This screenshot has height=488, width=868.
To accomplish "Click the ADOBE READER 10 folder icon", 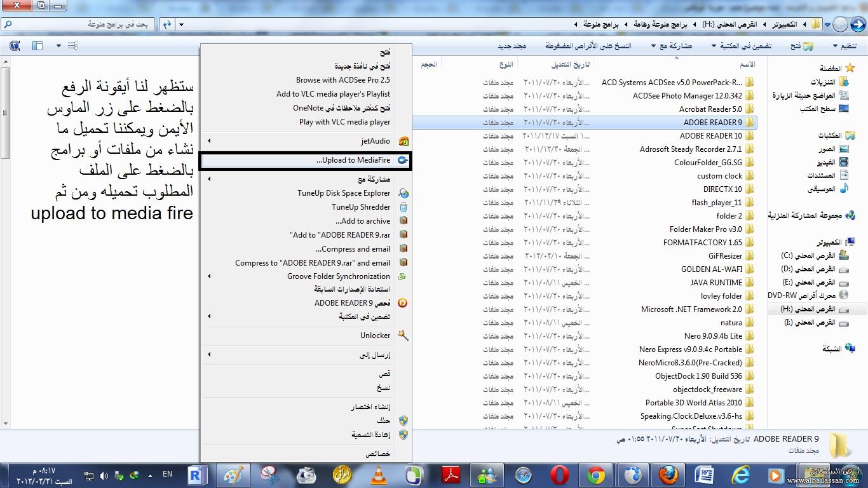I will tap(750, 136).
